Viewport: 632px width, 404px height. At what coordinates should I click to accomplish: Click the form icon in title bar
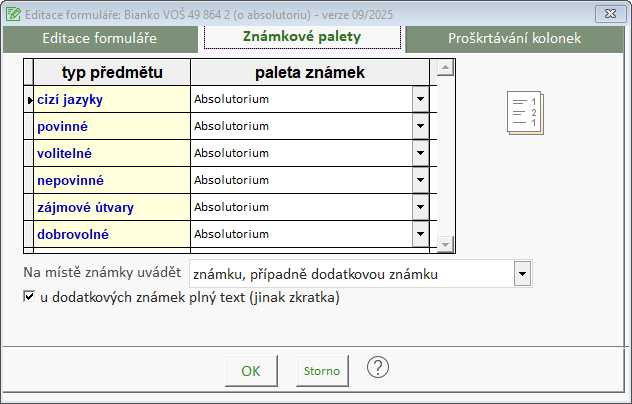[12, 13]
